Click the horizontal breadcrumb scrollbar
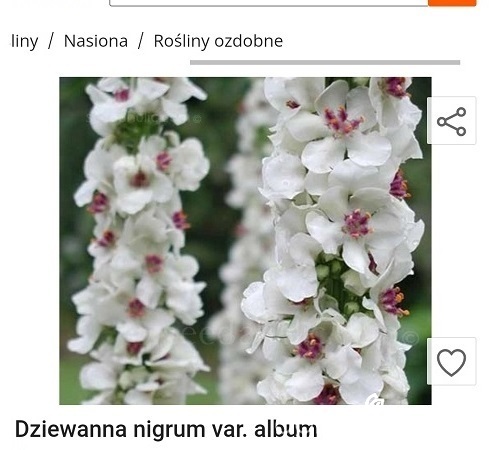Viewport: 495px width, 450px height. point(325,62)
